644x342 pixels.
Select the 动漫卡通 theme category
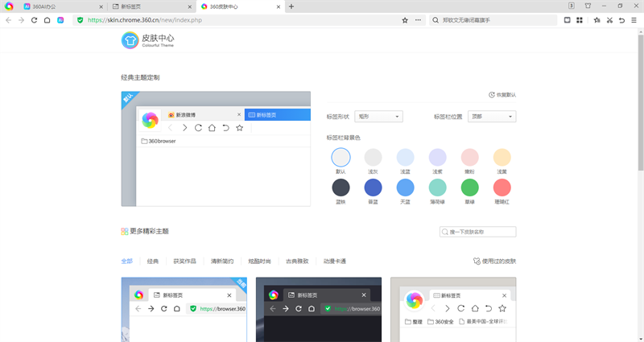point(334,262)
